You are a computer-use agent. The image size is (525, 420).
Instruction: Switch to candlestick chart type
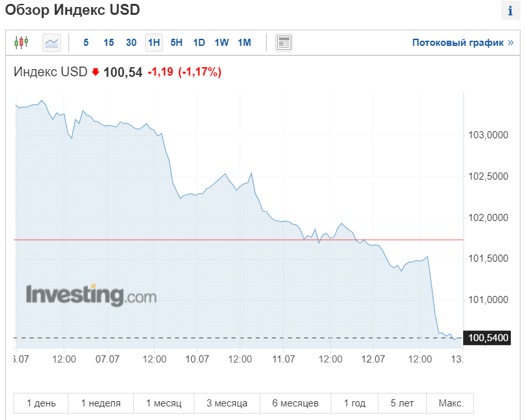pos(21,43)
